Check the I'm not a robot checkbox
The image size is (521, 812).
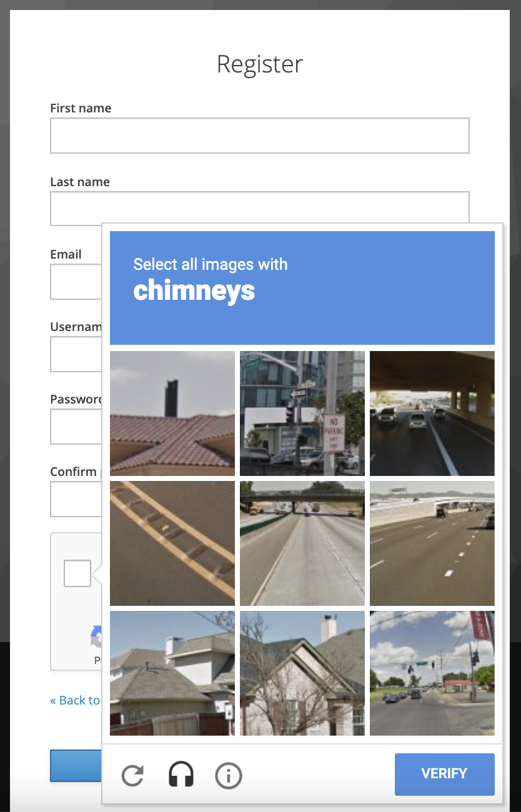76,573
